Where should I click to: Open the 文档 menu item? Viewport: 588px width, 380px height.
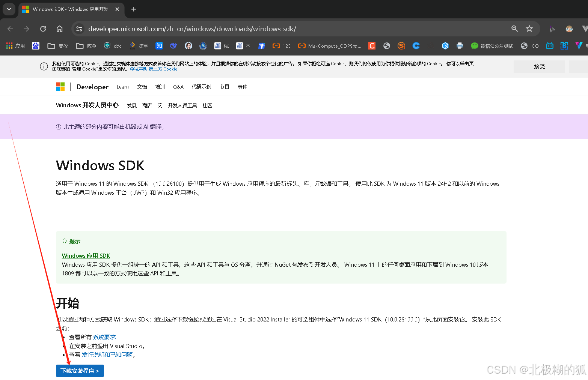coord(142,87)
